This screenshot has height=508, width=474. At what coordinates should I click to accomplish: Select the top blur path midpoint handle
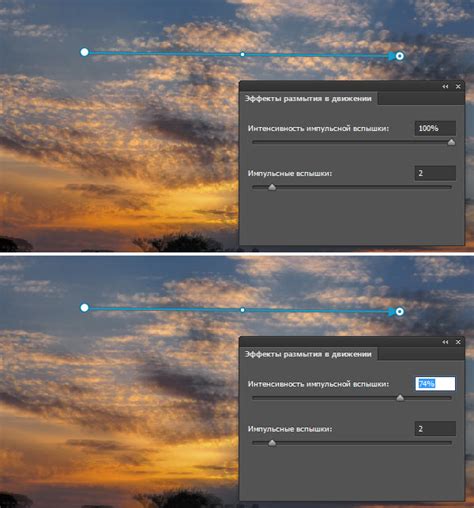(x=243, y=54)
